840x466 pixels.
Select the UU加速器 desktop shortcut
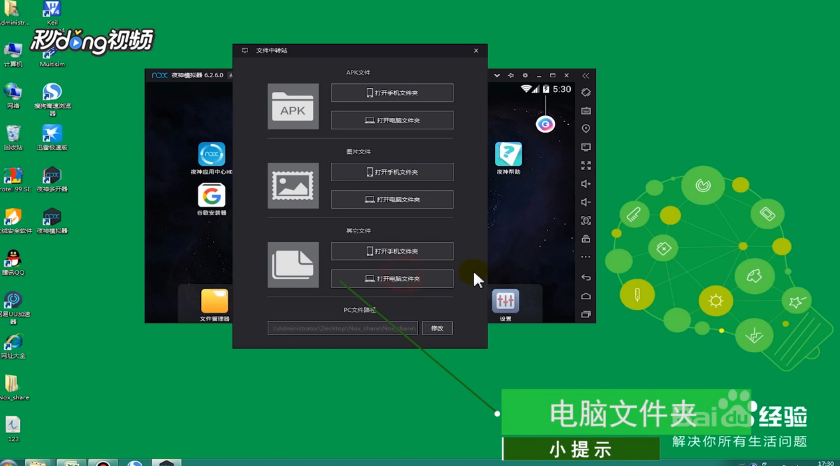click(14, 308)
